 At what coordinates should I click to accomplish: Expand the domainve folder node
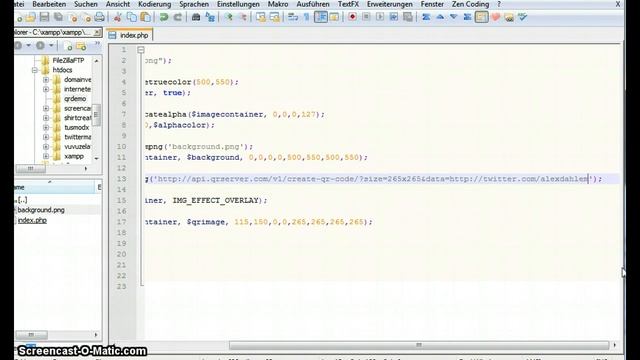(46, 80)
